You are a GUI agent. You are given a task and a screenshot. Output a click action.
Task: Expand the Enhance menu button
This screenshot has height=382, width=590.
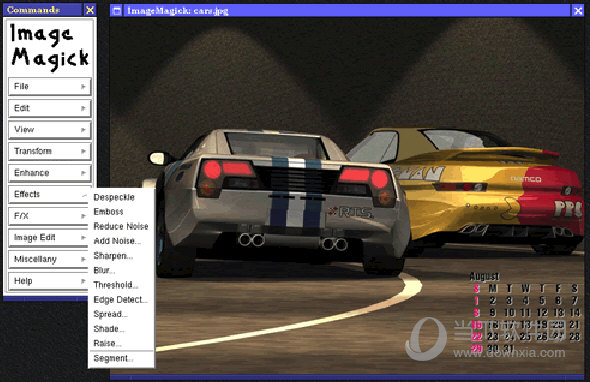50,173
